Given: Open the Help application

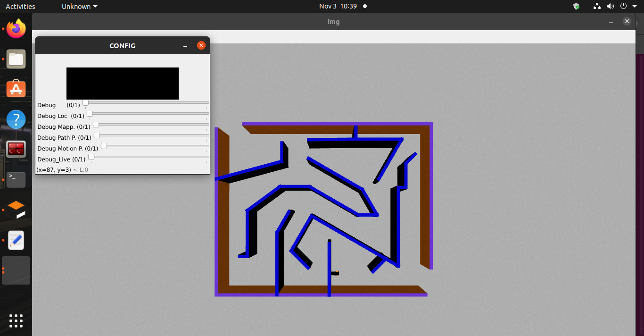Looking at the screenshot, I should [16, 119].
